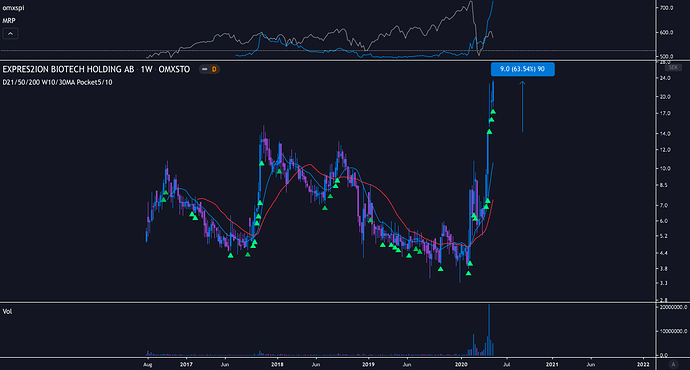Select the MRP indicator label
This screenshot has width=690, height=370.
click(x=9, y=20)
